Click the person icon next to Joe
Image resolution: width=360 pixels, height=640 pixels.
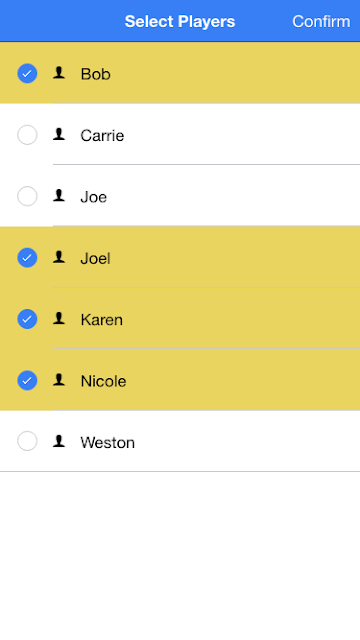59,196
